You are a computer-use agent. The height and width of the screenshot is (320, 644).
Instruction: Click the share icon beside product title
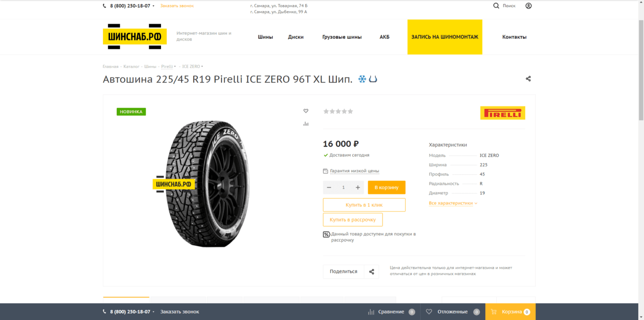click(528, 79)
